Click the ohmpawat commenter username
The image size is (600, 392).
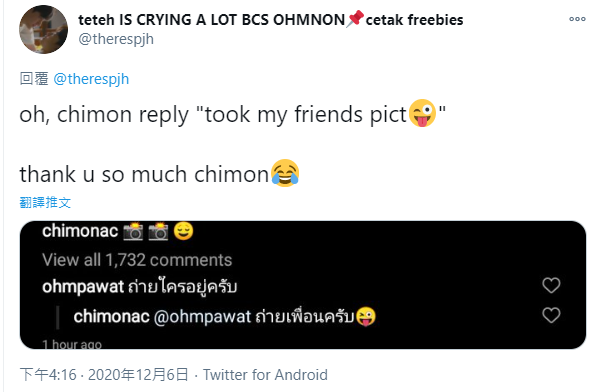[83, 287]
